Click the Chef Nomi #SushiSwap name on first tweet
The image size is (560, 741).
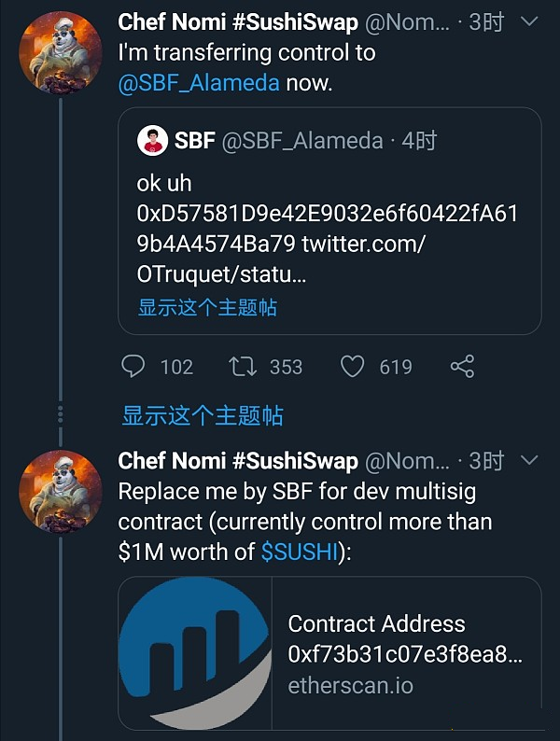[238, 22]
